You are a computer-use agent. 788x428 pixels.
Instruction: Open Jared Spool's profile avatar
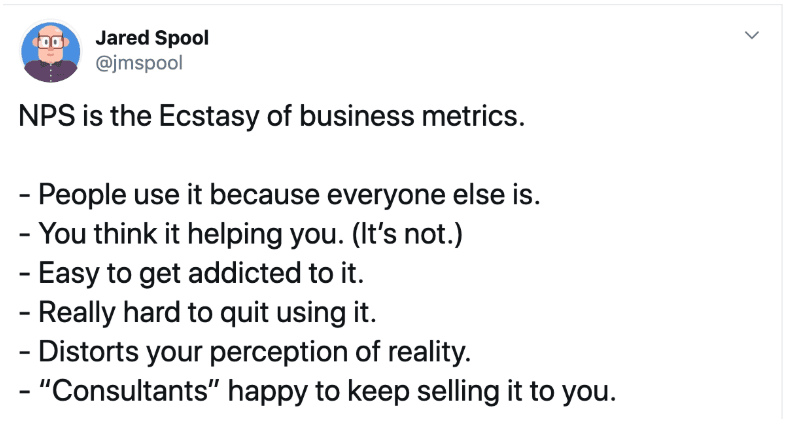pos(51,51)
